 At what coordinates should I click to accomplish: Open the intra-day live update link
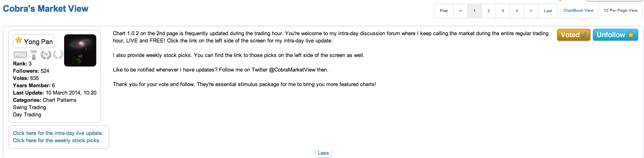click(x=58, y=133)
